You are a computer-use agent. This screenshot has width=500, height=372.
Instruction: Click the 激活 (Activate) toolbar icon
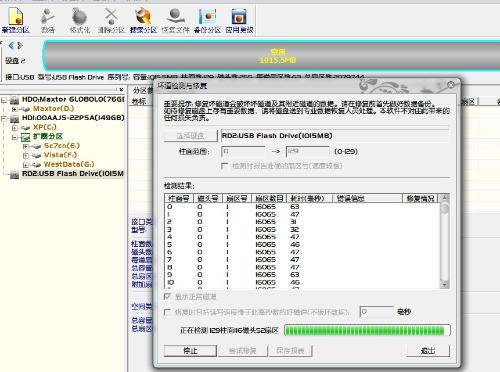tap(48, 20)
